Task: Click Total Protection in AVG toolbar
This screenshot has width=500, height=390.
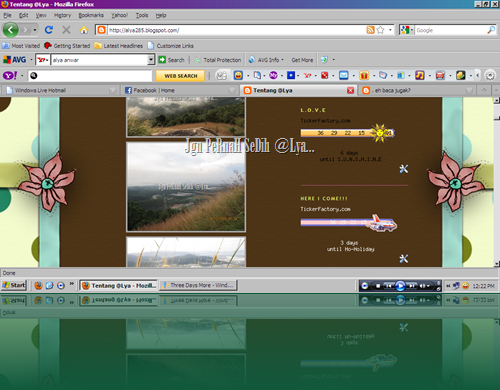Action: pos(218,60)
